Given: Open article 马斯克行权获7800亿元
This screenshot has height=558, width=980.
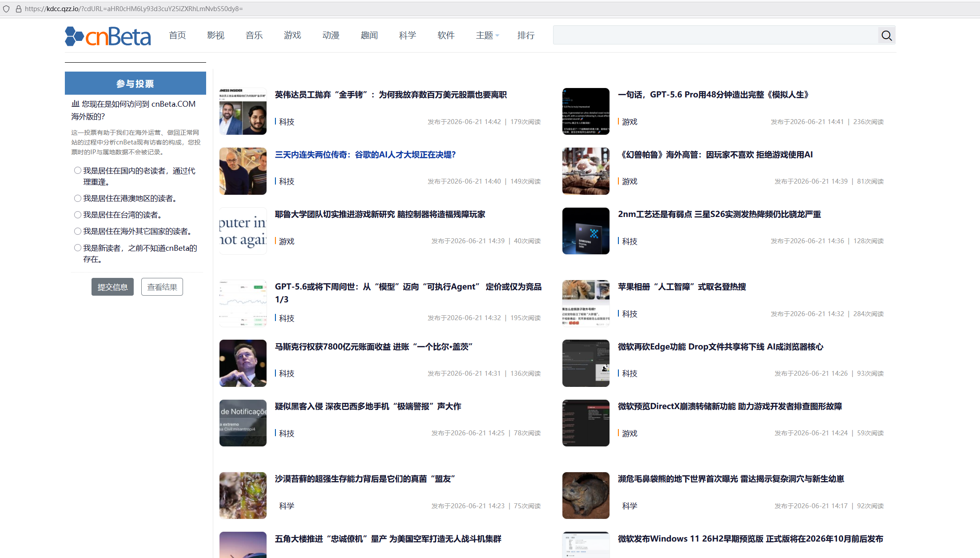Looking at the screenshot, I should click(374, 347).
